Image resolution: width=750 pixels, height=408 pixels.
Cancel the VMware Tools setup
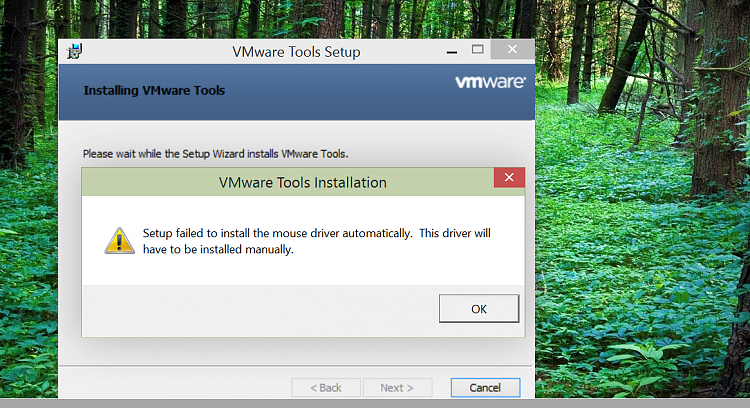pyautogui.click(x=485, y=387)
